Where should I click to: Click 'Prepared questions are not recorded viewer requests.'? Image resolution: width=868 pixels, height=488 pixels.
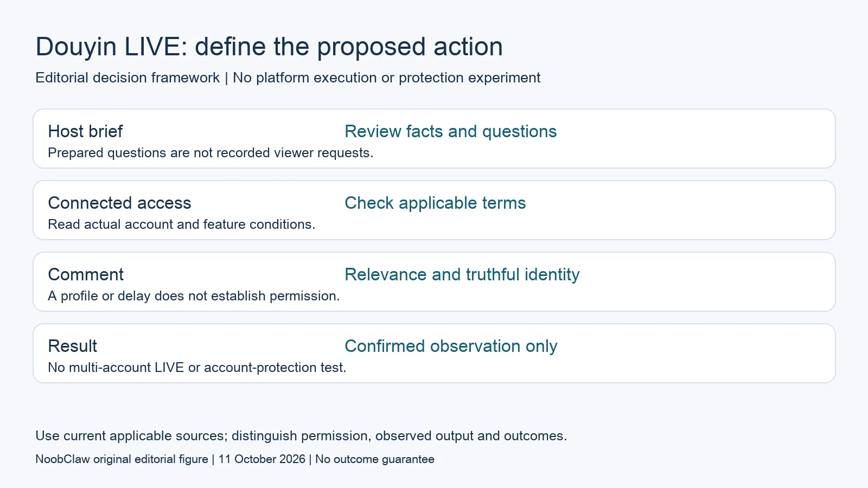pyautogui.click(x=210, y=153)
